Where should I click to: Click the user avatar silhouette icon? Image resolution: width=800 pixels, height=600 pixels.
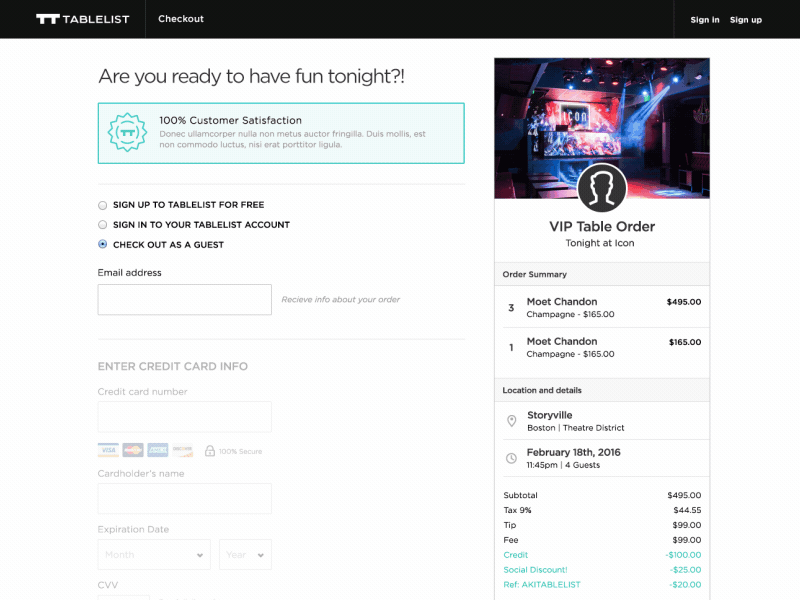click(602, 188)
